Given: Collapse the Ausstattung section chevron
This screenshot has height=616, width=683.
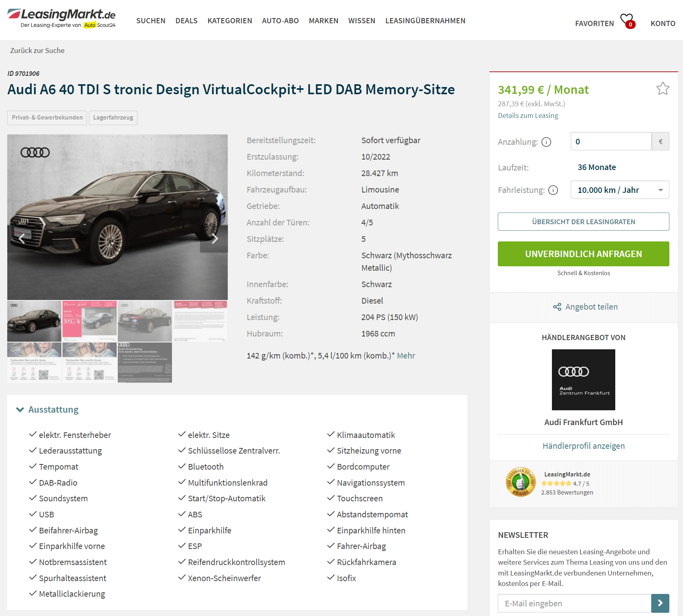Looking at the screenshot, I should 20,409.
